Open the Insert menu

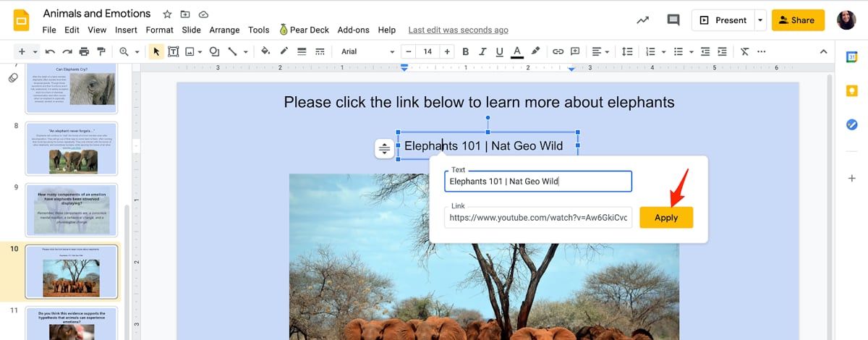126,30
